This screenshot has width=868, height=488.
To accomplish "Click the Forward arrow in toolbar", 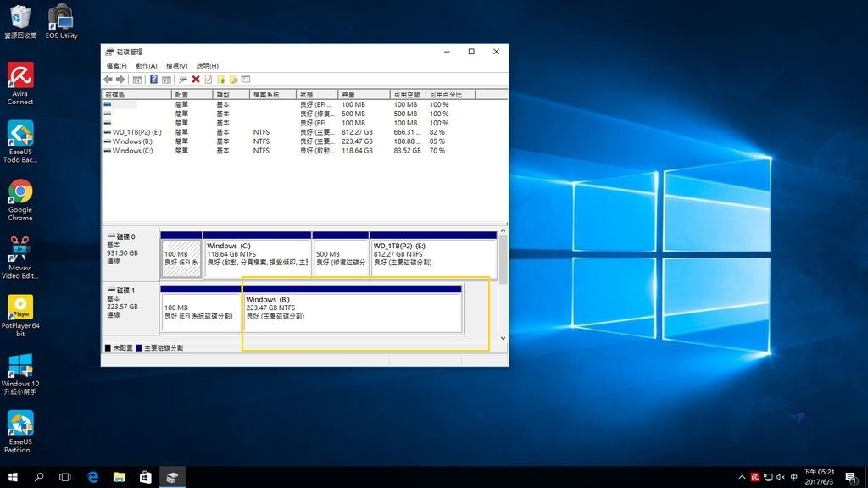I will (x=120, y=79).
